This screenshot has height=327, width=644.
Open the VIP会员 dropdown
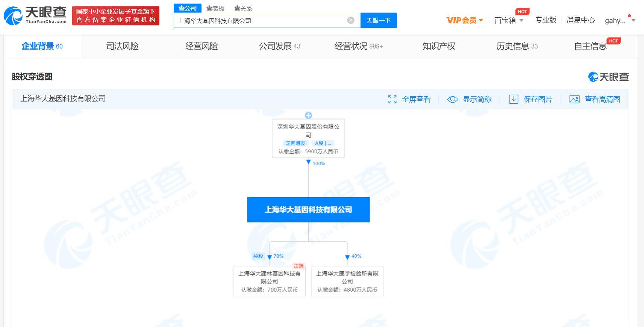[465, 20]
